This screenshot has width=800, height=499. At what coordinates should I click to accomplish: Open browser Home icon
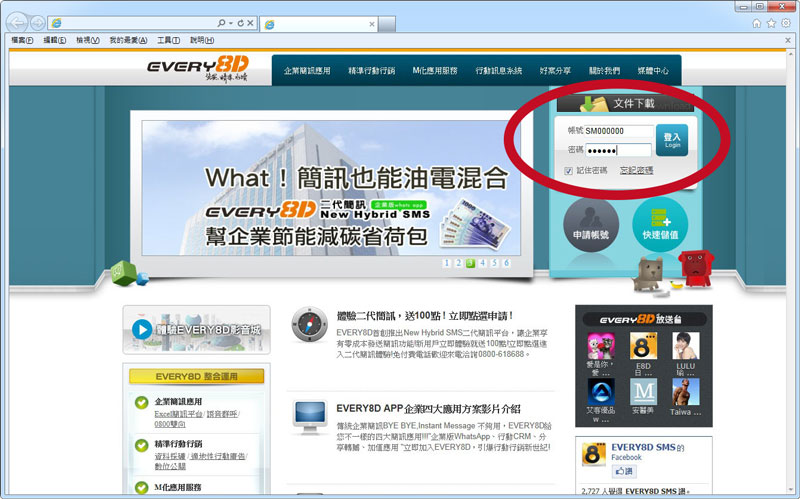pos(757,23)
